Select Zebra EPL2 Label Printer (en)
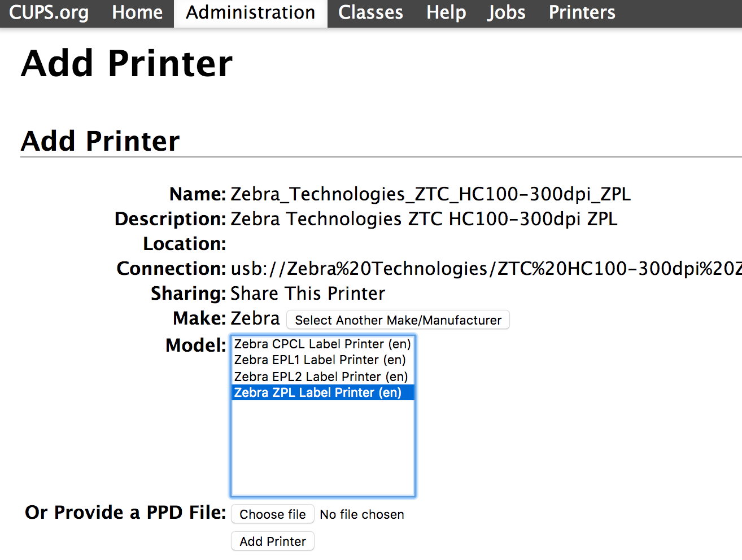The height and width of the screenshot is (560, 742). tap(322, 377)
